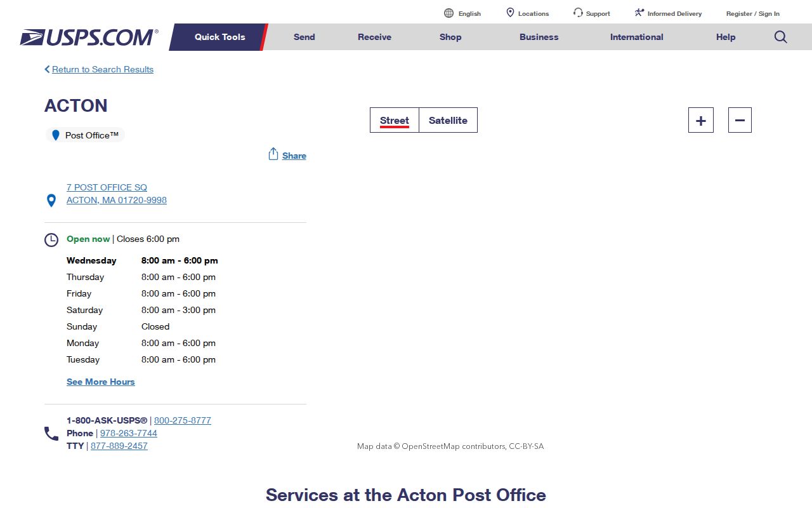Click Register / Sign In
The width and height of the screenshot is (812, 508).
point(753,13)
